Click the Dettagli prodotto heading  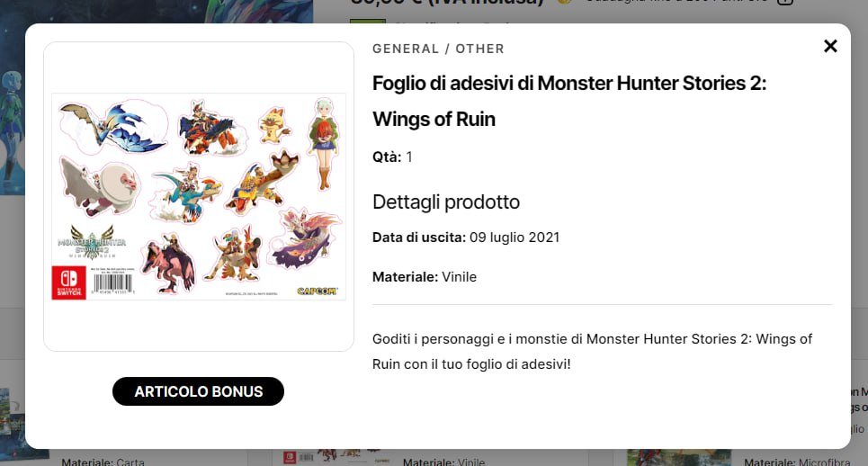click(446, 202)
